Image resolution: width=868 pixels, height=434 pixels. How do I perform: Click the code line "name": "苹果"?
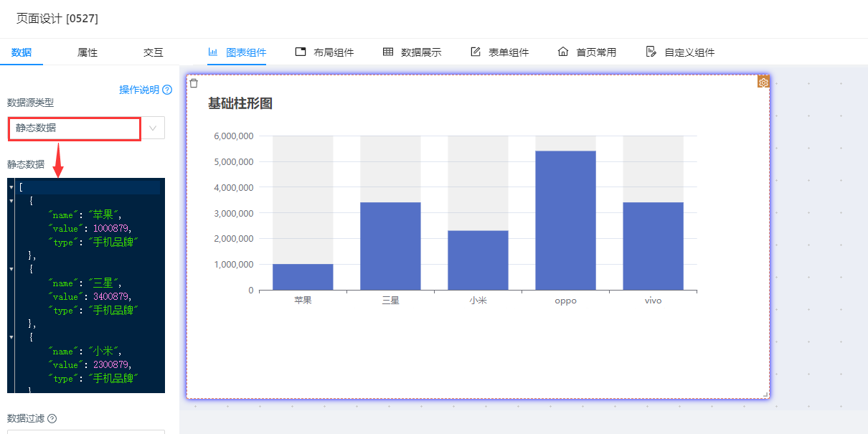click(86, 214)
